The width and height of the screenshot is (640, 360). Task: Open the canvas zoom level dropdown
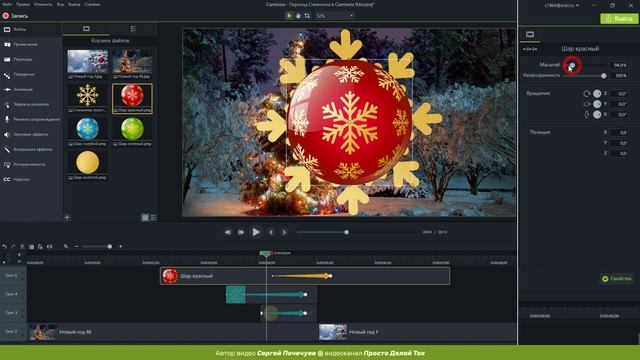click(334, 16)
